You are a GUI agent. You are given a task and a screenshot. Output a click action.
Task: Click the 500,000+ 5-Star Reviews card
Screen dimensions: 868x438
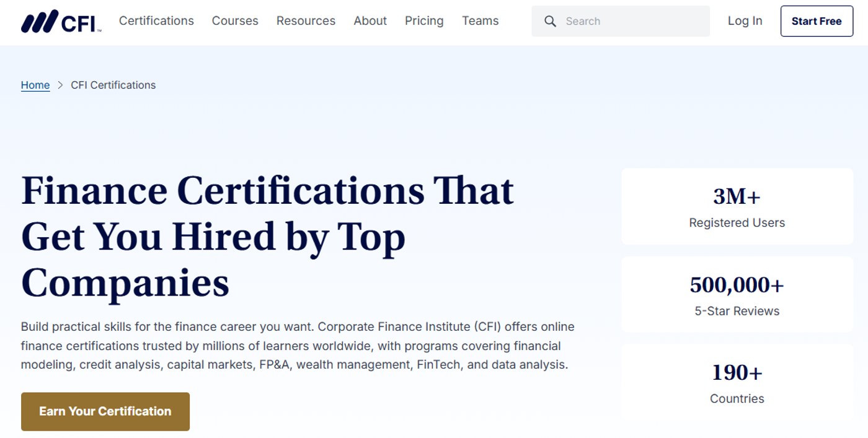click(x=737, y=295)
